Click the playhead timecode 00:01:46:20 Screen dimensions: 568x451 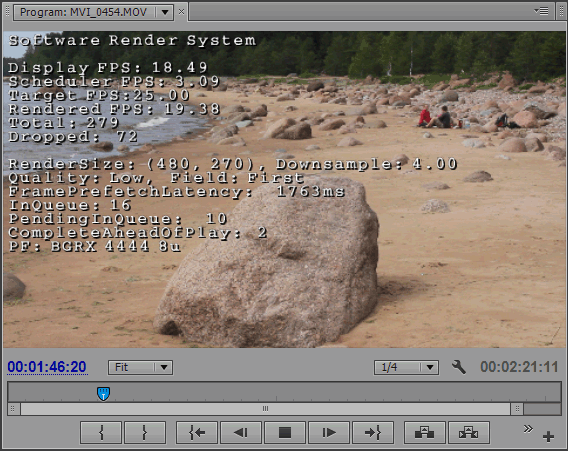point(47,367)
